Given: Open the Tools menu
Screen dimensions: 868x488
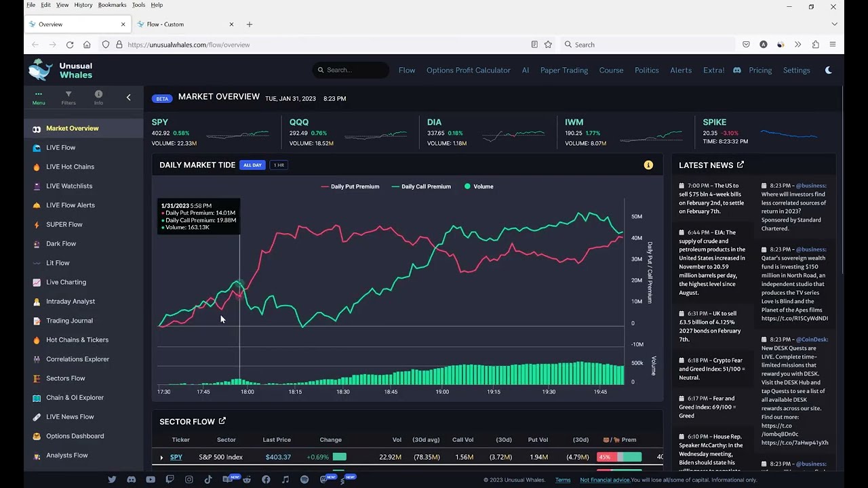Looking at the screenshot, I should coord(138,5).
